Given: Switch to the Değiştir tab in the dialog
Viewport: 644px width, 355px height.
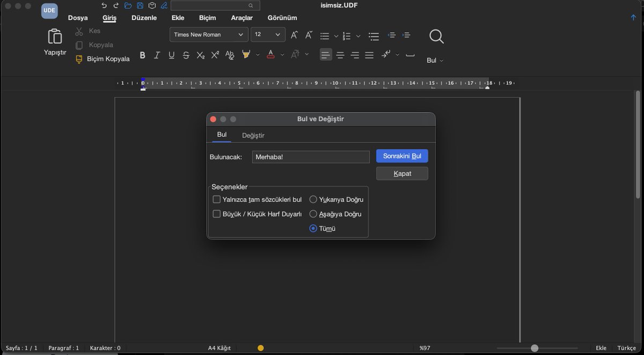Looking at the screenshot, I should click(x=253, y=135).
